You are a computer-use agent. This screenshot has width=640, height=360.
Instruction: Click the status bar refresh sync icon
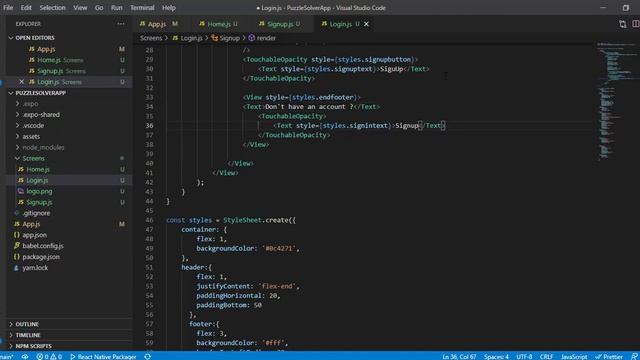click(x=148, y=357)
